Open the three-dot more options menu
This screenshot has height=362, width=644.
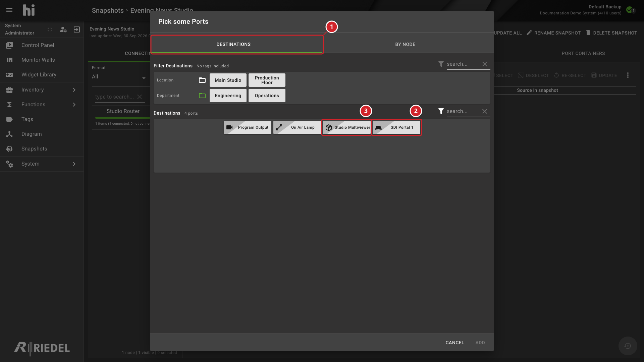628,75
